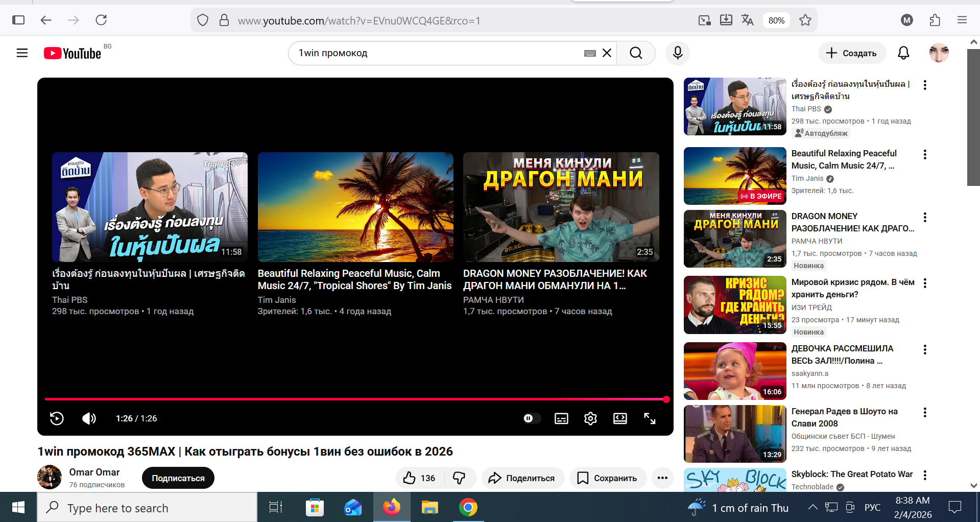The image size is (980, 522).
Task: Click the voice search microphone icon
Action: [x=678, y=53]
